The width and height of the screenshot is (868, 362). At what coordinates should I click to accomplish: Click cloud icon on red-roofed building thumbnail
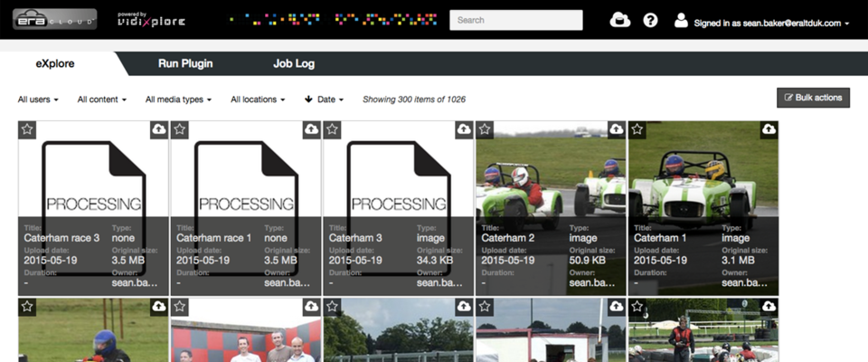(x=616, y=307)
